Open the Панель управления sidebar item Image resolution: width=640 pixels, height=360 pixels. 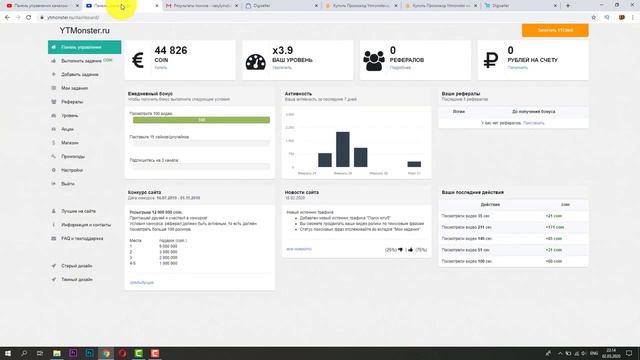pos(84,47)
